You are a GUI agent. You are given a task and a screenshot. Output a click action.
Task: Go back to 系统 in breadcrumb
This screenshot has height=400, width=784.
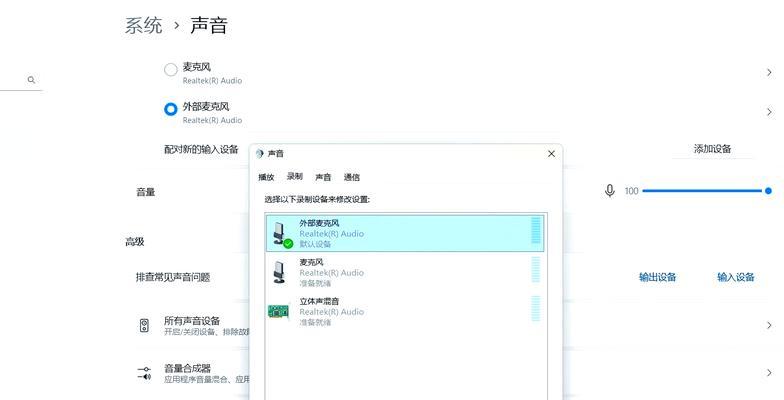click(144, 26)
